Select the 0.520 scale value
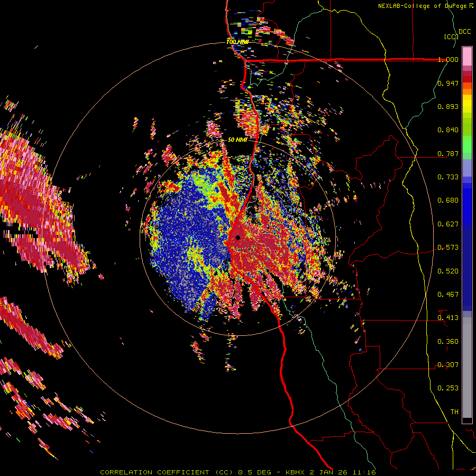 (x=448, y=271)
